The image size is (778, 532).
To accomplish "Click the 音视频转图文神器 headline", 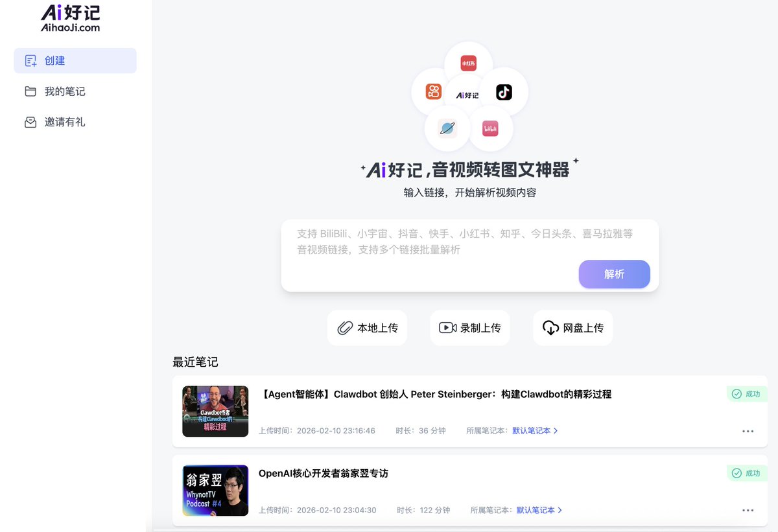I will pyautogui.click(x=501, y=170).
